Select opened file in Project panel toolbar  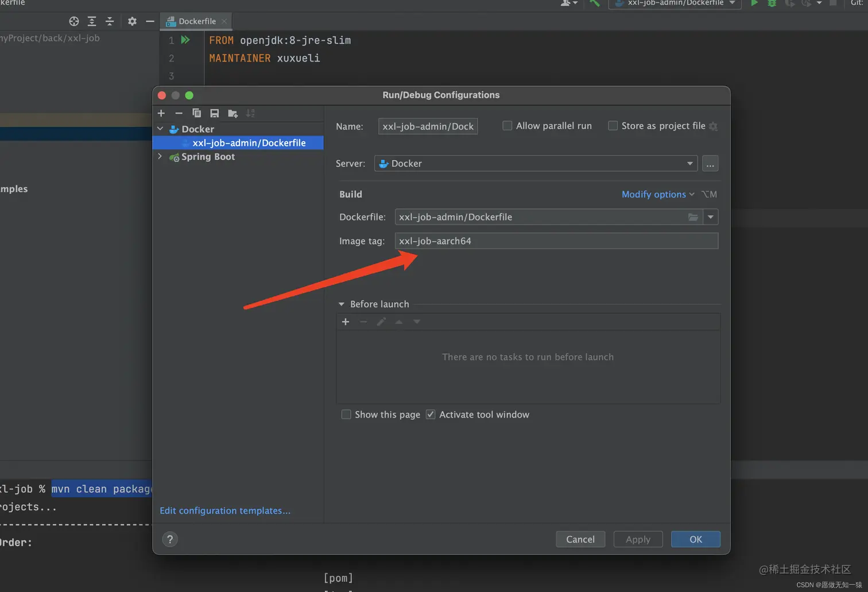click(74, 21)
